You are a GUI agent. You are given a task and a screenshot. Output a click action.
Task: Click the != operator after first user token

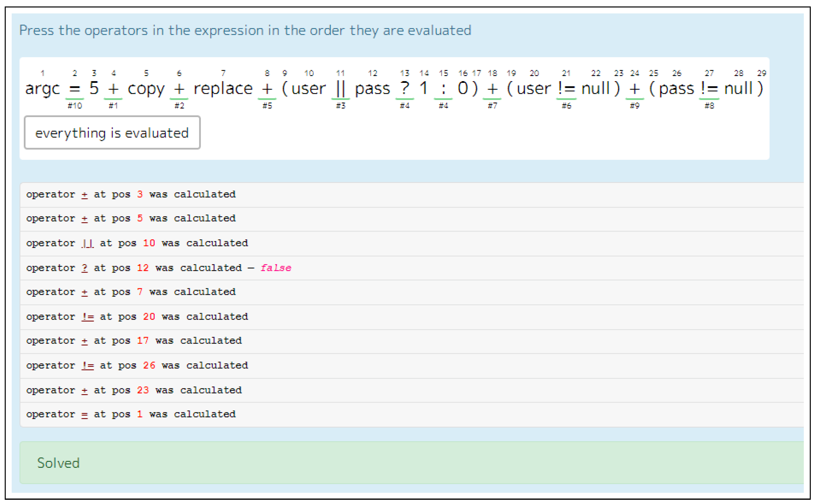(566, 89)
